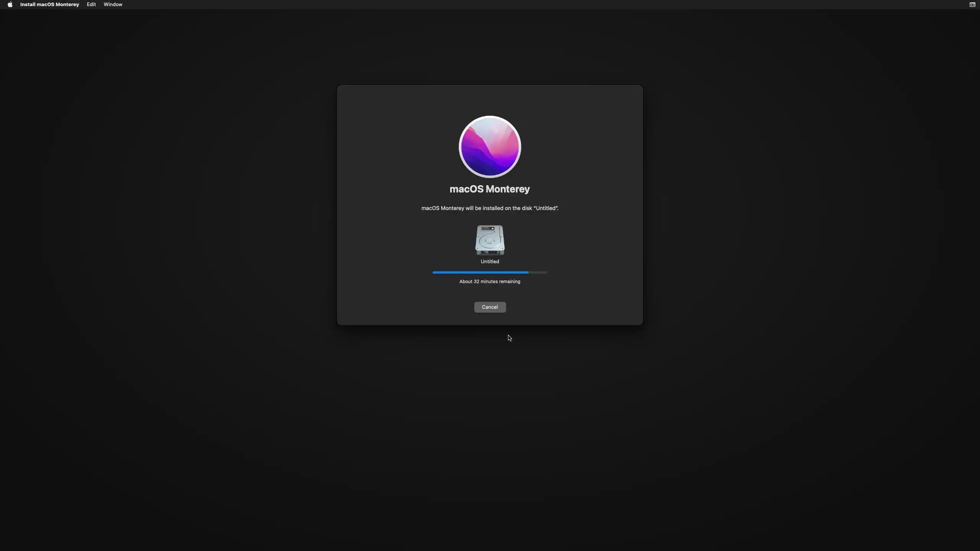Open the Window menu
This screenshot has width=980, height=551.
113,5
